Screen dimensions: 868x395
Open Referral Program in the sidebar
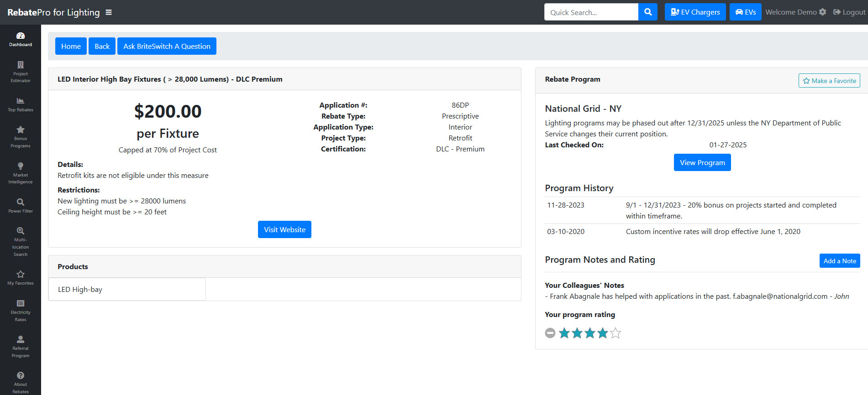coord(21,347)
